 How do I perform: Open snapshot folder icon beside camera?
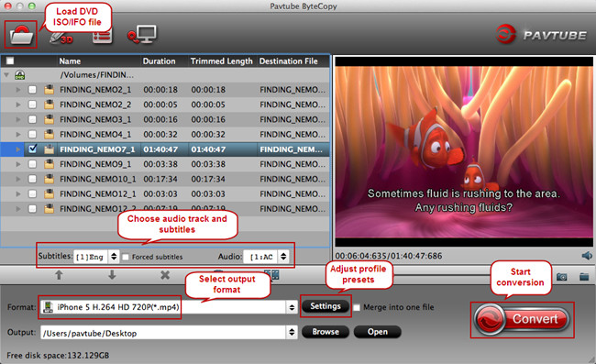pyautogui.click(x=584, y=277)
